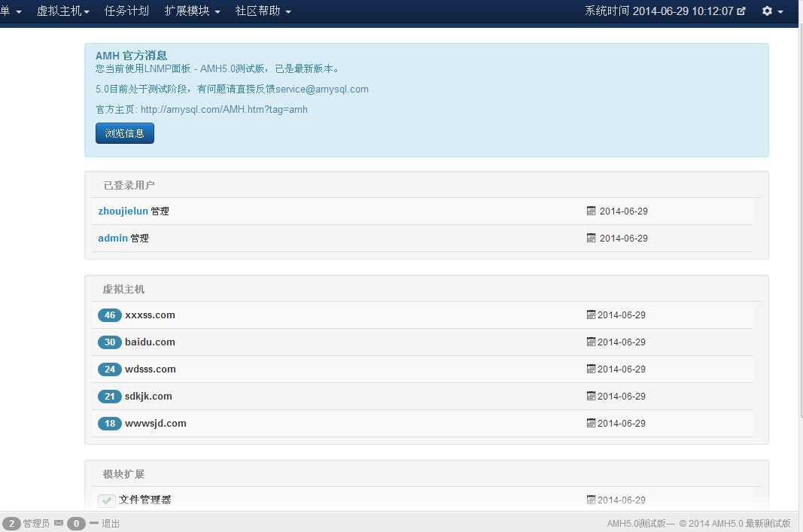This screenshot has height=532, width=803.
Task: Toggle the 文件管理器 module checkmark
Action: [x=107, y=500]
